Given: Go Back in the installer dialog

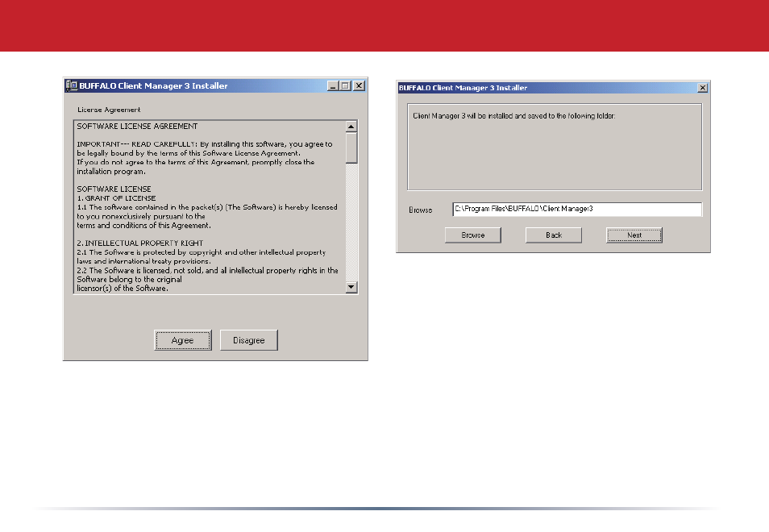Looking at the screenshot, I should pyautogui.click(x=554, y=235).
